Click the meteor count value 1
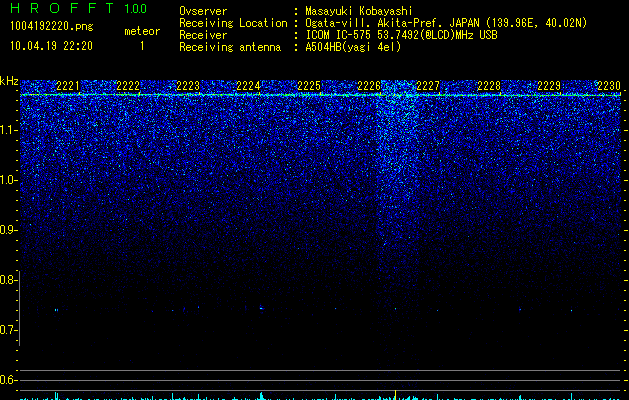 (142, 46)
